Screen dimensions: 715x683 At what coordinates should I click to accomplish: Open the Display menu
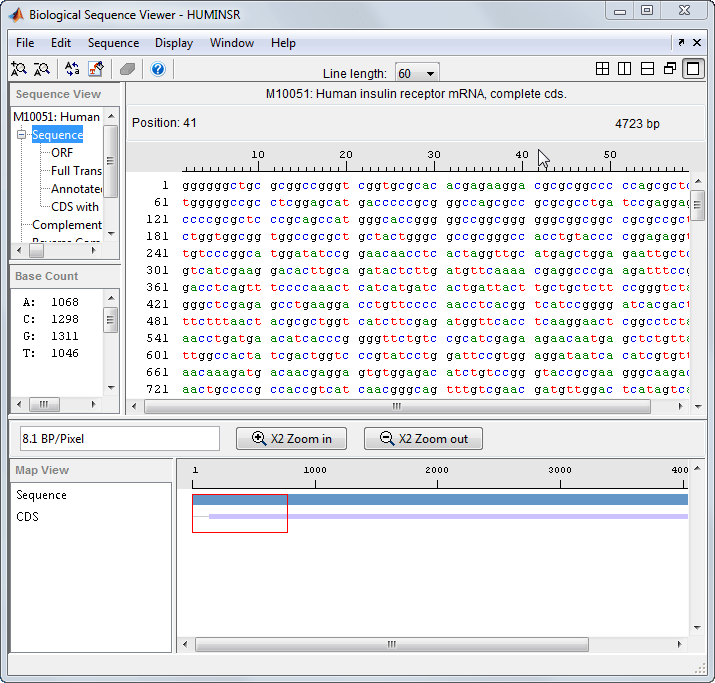[174, 43]
